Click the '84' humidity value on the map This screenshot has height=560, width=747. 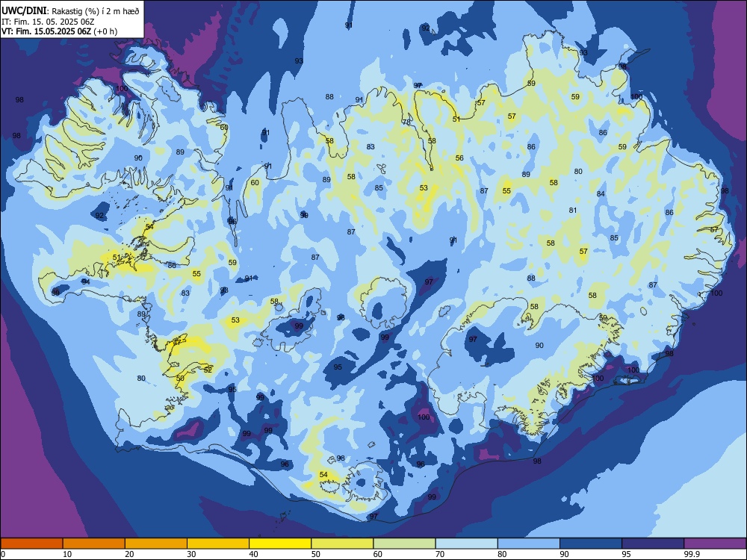601,194
